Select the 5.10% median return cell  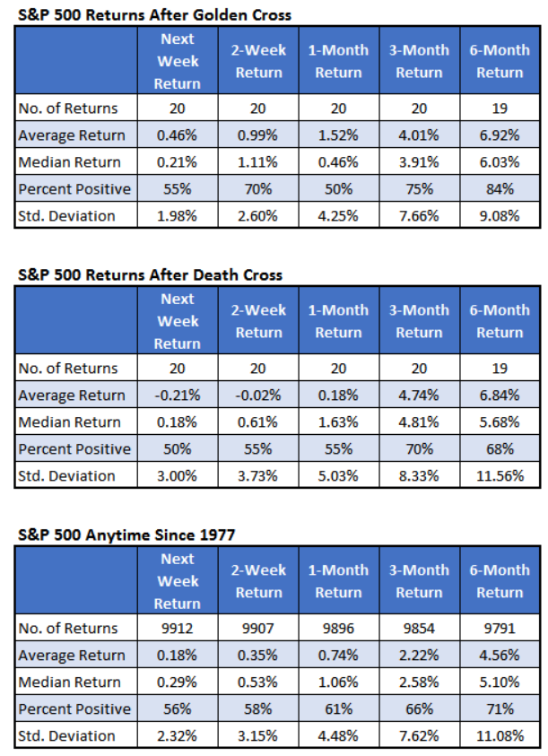[x=500, y=682]
